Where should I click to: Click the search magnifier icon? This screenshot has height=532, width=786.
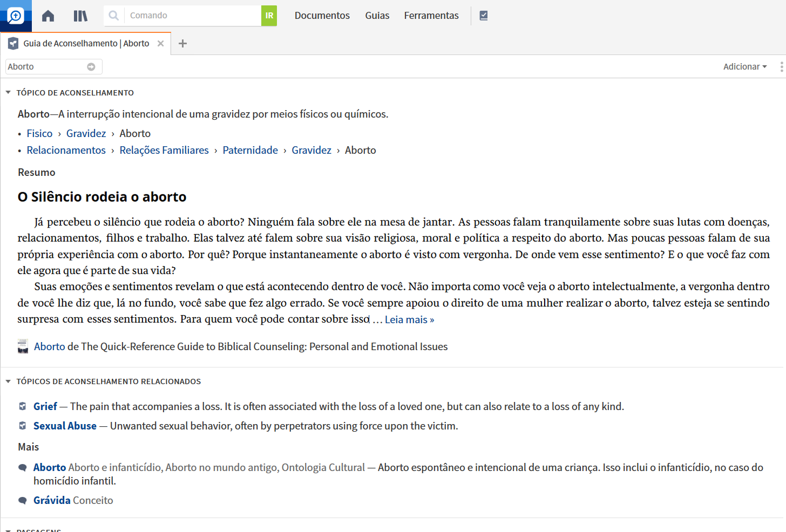(114, 16)
